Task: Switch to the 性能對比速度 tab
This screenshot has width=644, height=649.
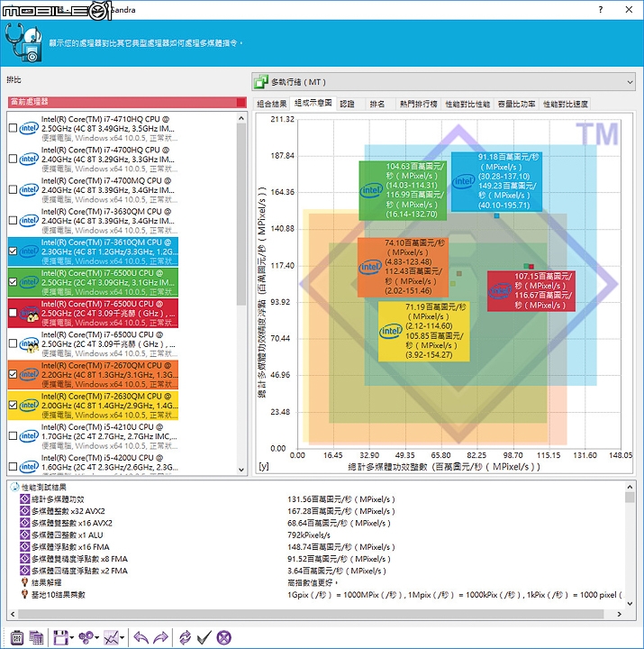Action: click(x=565, y=104)
